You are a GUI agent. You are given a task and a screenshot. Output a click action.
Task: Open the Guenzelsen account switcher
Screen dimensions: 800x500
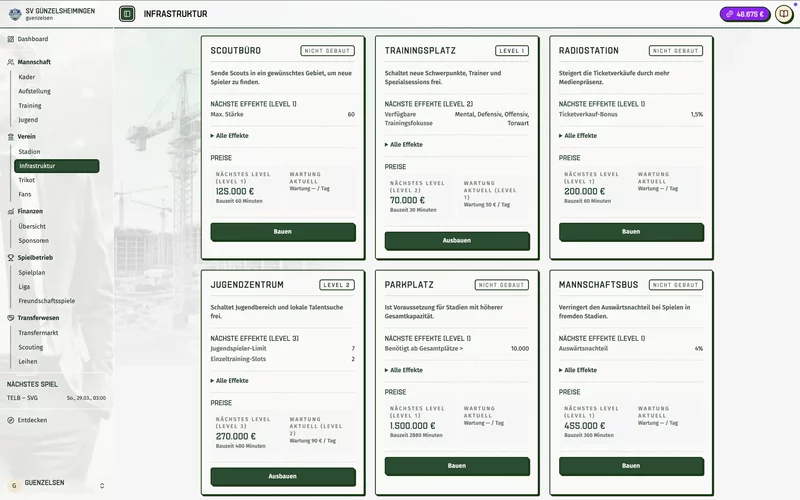[x=57, y=484]
